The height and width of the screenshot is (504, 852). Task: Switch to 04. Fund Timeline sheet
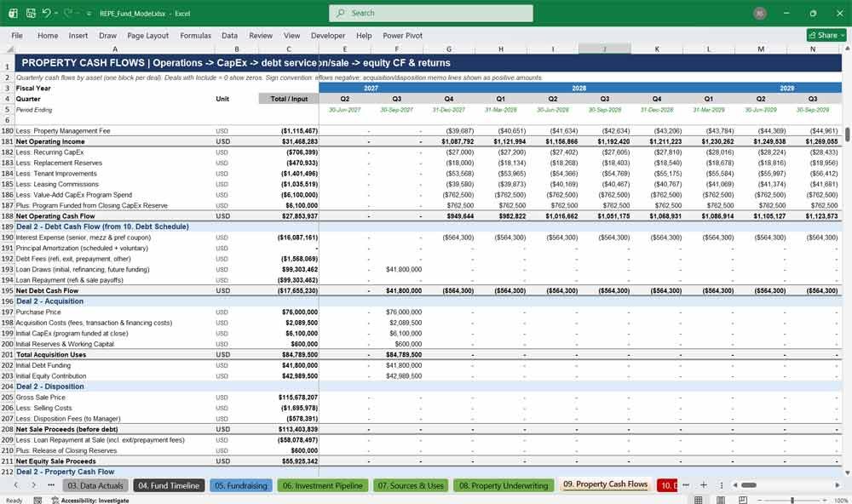[x=169, y=485]
